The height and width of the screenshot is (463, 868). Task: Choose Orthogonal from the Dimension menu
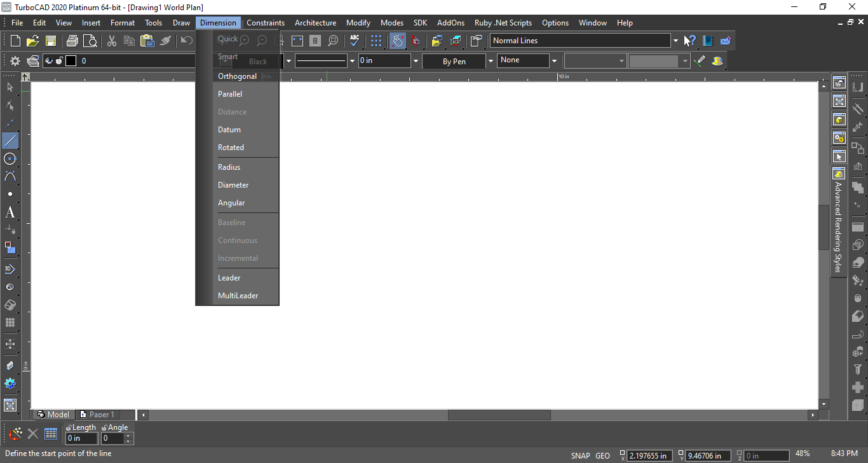pos(238,76)
